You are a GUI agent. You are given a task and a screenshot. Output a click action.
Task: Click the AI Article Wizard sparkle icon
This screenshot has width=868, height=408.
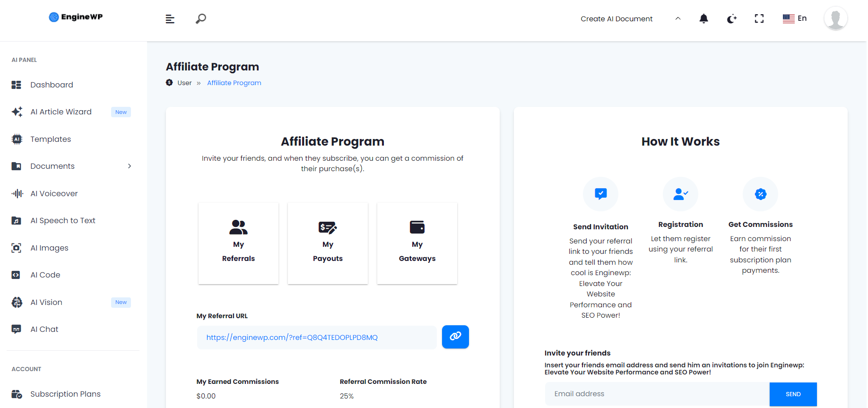click(x=17, y=112)
